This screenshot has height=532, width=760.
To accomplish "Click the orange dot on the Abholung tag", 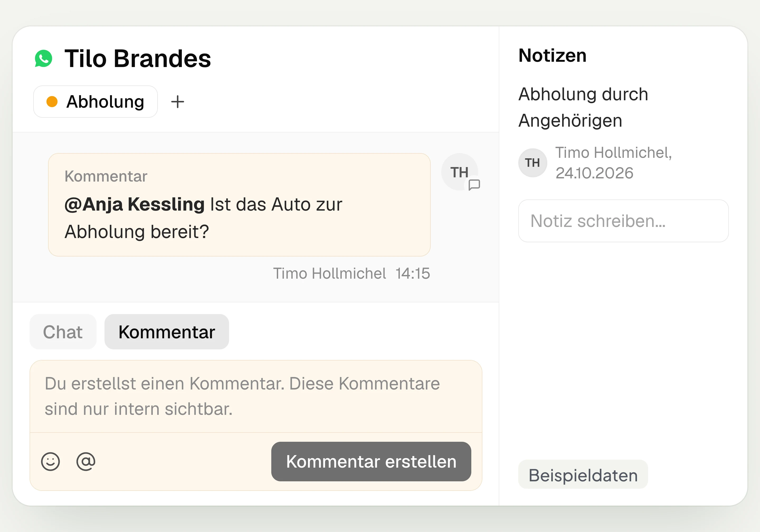I will coord(52,102).
